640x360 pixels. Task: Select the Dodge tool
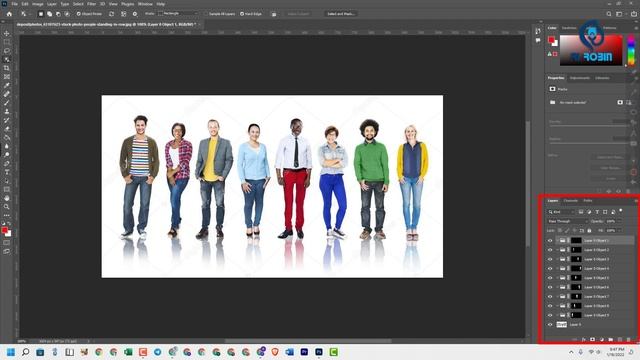(x=7, y=155)
